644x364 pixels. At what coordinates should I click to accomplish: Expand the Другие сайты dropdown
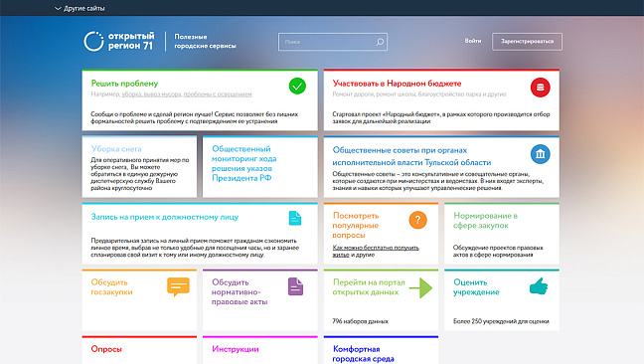tap(80, 8)
